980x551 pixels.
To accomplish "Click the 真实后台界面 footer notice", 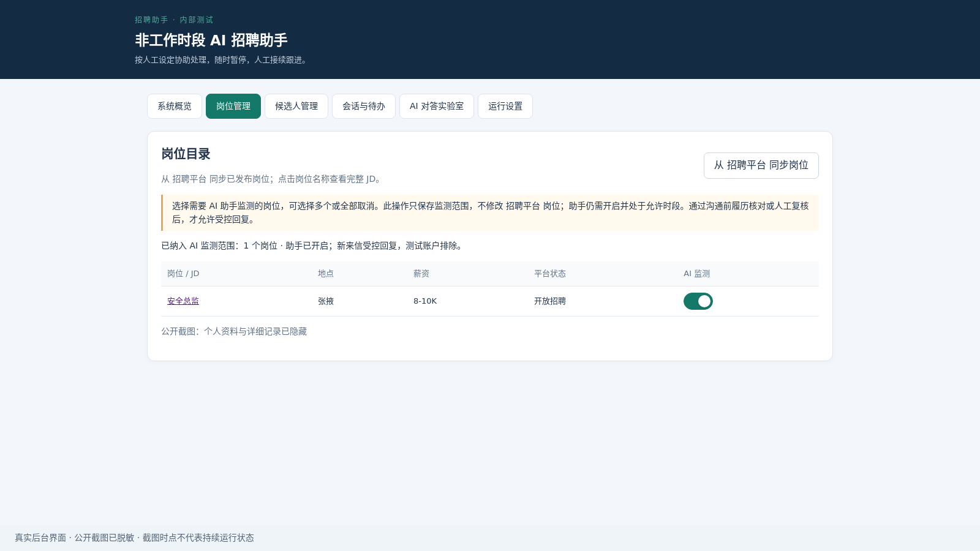I will point(134,538).
